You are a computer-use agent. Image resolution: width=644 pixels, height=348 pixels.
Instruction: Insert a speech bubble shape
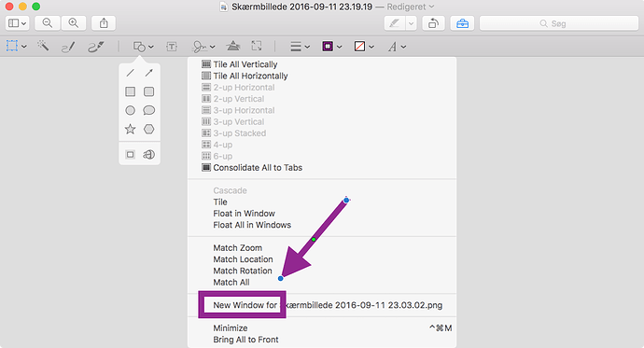click(x=148, y=110)
